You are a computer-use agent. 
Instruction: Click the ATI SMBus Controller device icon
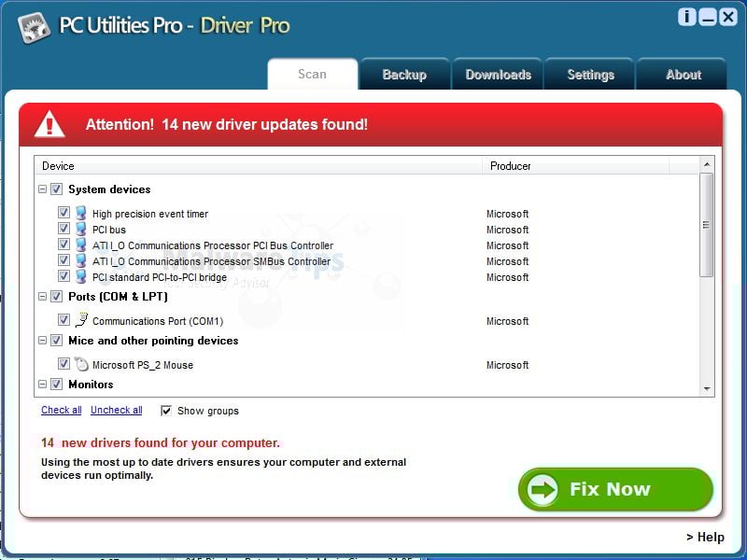(81, 260)
